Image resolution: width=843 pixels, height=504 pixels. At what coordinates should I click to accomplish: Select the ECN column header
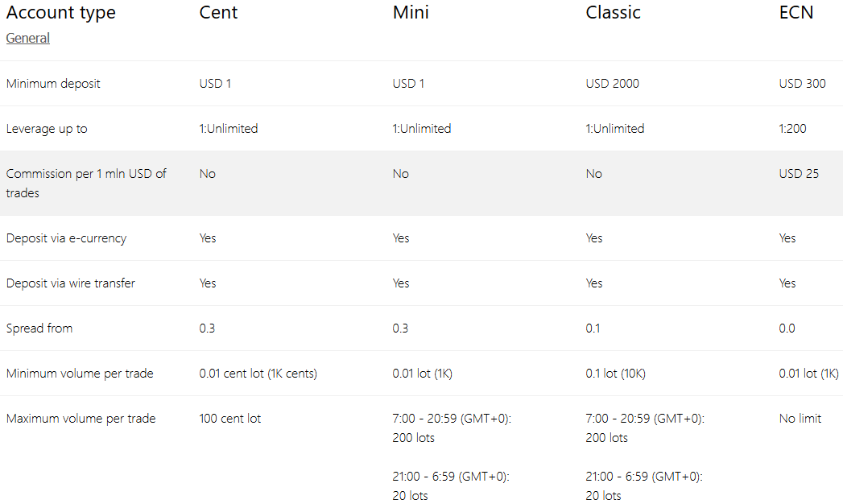[x=795, y=12]
